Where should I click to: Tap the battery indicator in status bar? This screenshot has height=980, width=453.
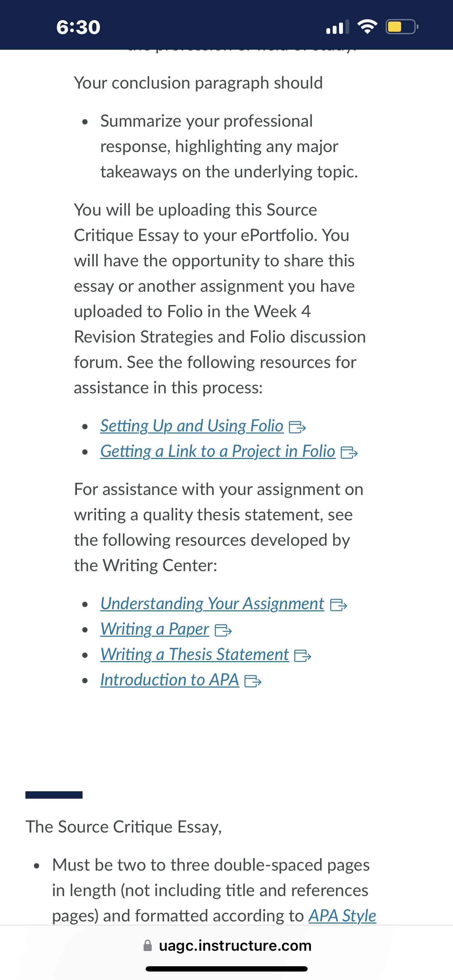point(402,27)
